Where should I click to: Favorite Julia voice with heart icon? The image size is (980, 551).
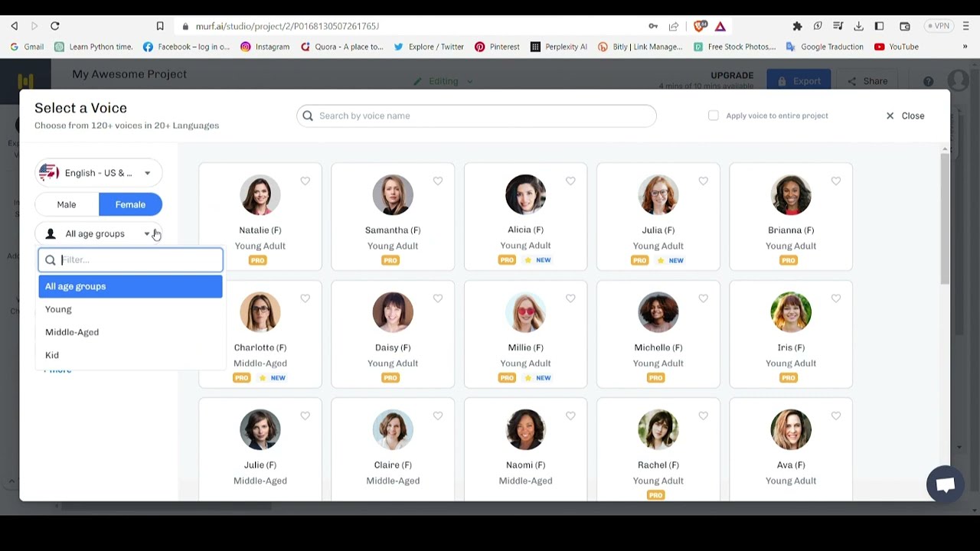pos(703,181)
